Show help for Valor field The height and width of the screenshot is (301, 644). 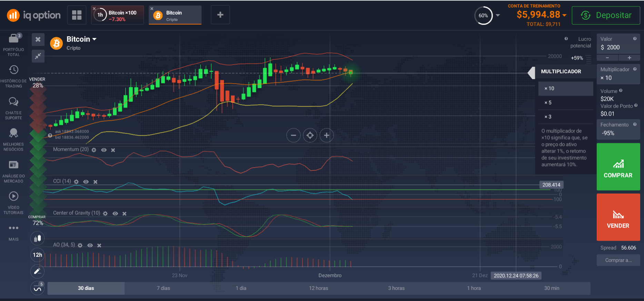(635, 39)
